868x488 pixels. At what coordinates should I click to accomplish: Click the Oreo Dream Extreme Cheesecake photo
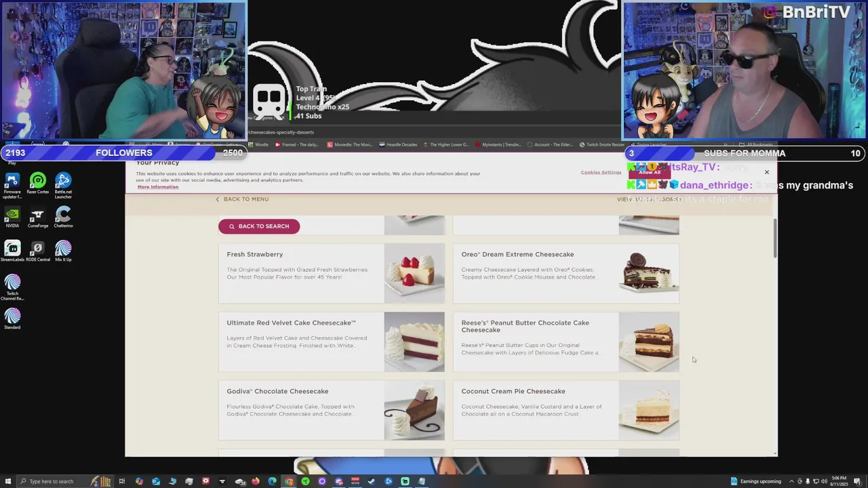tap(649, 274)
